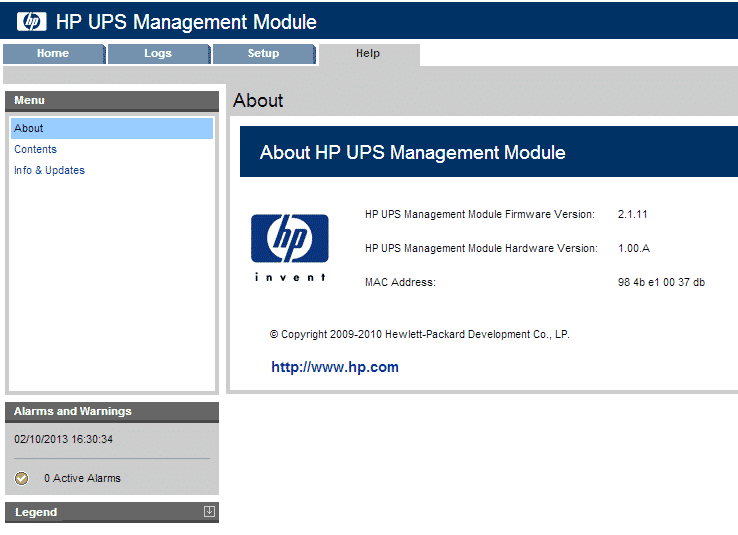
Task: Click the MAC Address label
Action: (x=401, y=282)
